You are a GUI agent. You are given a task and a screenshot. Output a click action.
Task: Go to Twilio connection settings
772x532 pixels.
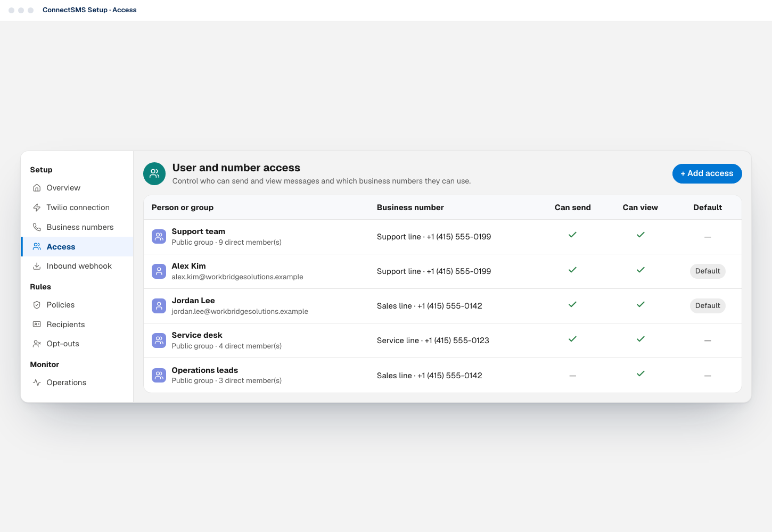(77, 207)
